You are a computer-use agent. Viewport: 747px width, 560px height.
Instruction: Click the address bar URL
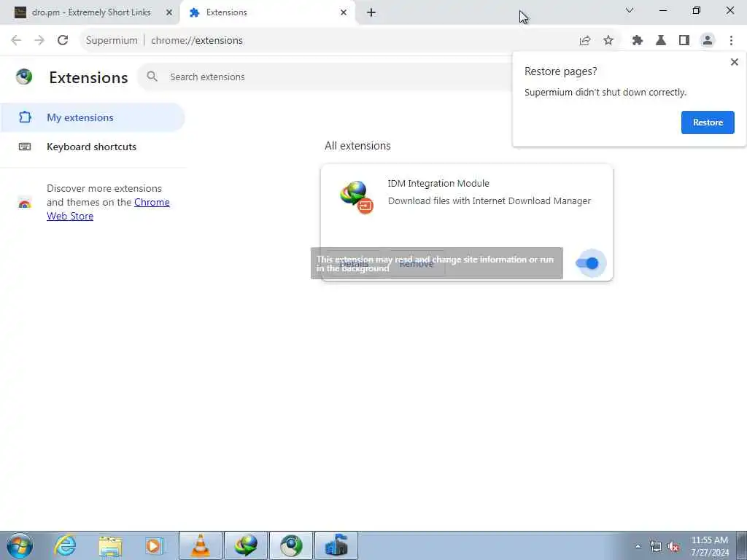click(x=197, y=41)
